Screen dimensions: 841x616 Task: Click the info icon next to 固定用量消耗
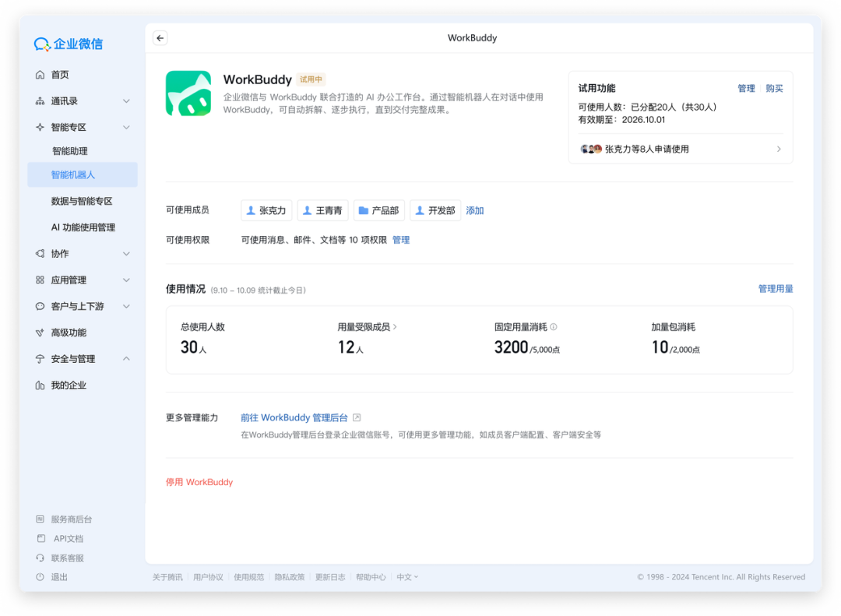coord(554,327)
